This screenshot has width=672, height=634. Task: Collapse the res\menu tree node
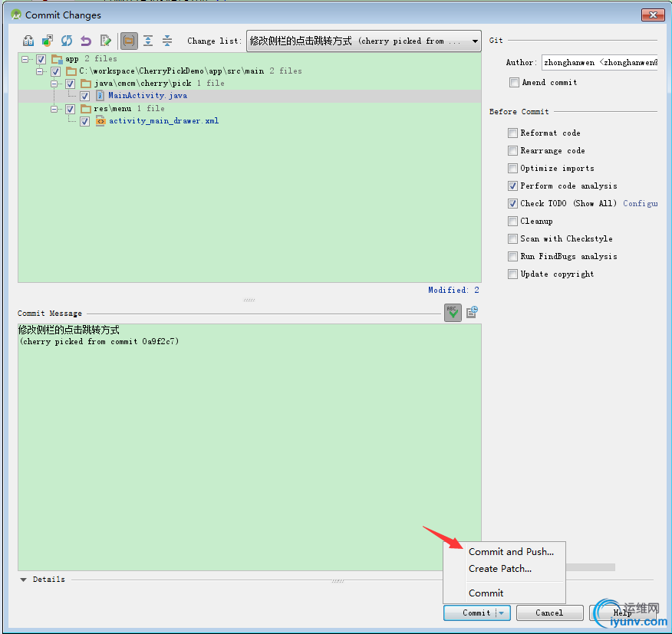[x=55, y=109]
